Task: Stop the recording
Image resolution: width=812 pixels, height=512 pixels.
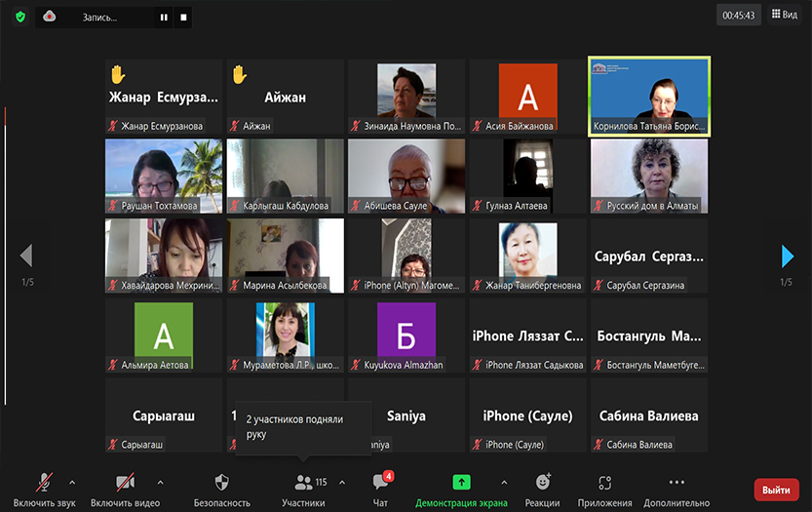Action: point(183,17)
